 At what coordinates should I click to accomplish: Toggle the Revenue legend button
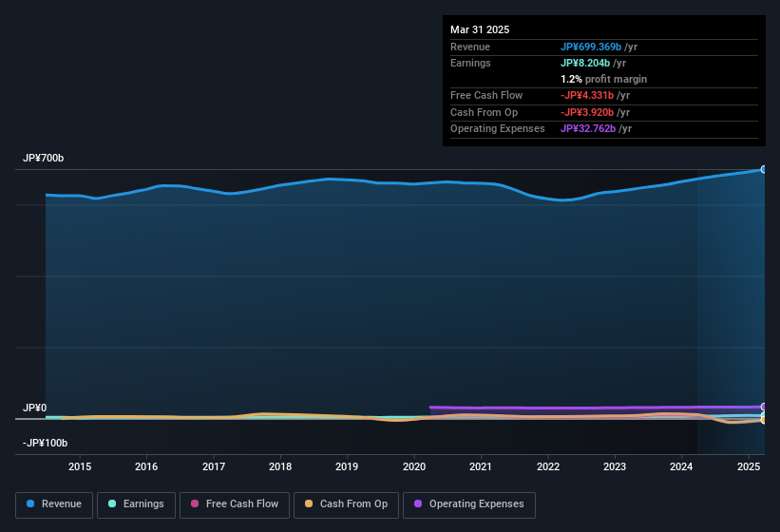point(54,504)
